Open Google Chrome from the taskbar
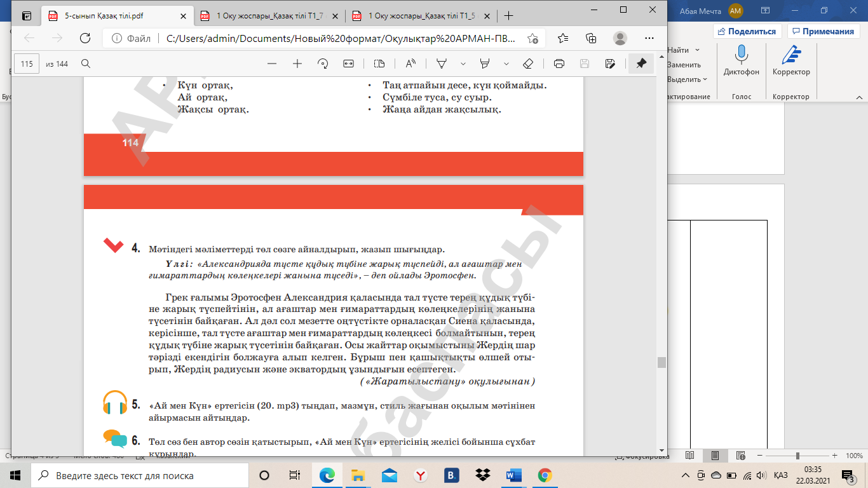This screenshot has height=488, width=868. (545, 475)
